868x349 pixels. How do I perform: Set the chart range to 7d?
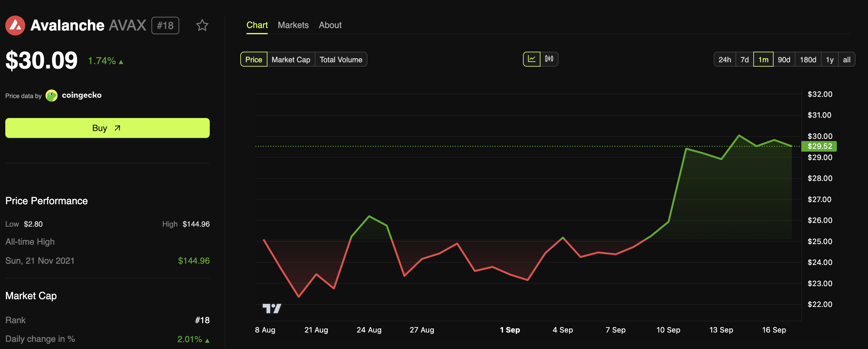point(744,59)
